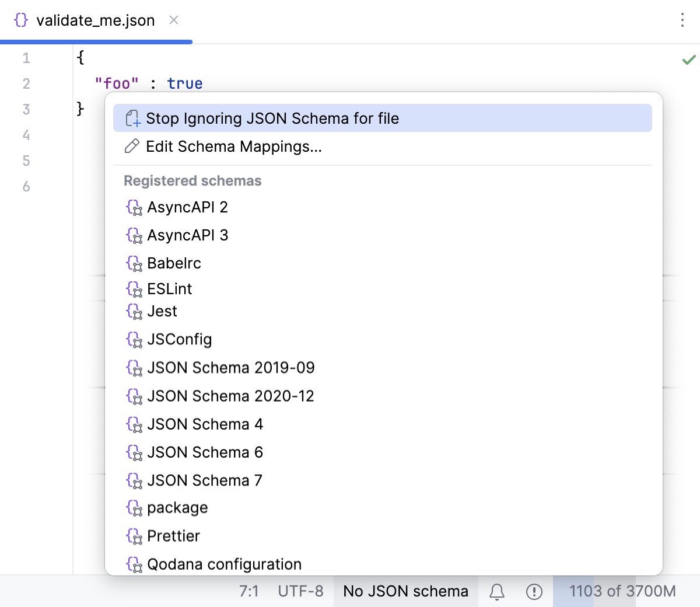Screen dimensions: 700x607
Task: Open the schema picker labeled No JSON schema
Action: click(x=405, y=591)
